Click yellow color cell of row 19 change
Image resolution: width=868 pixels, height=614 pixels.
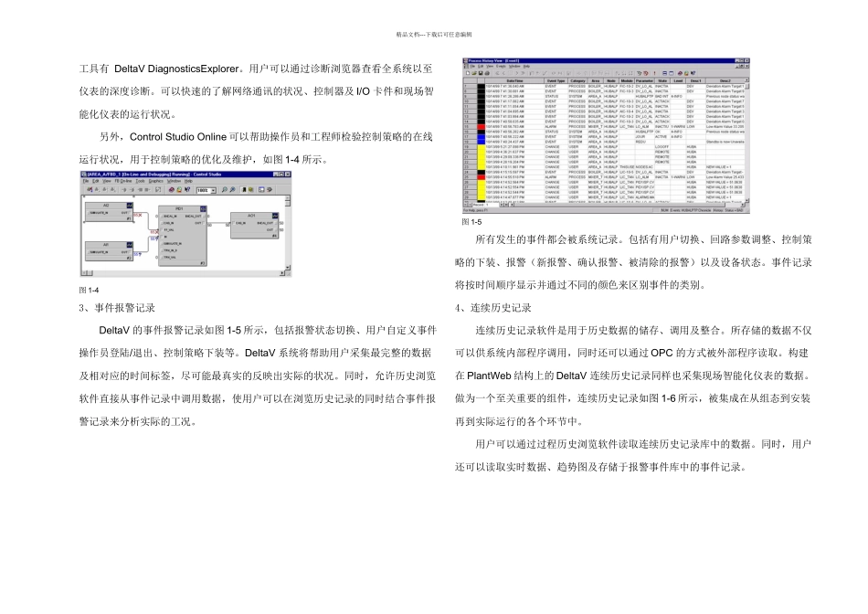tap(481, 147)
